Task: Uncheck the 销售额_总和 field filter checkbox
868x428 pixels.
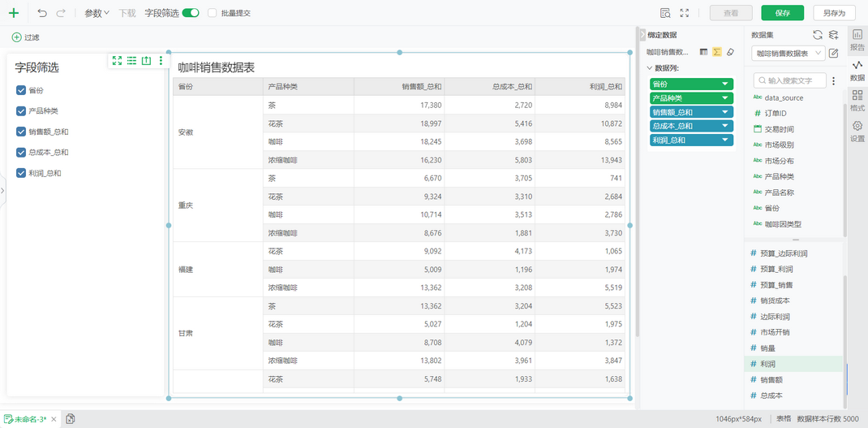Action: click(x=21, y=132)
